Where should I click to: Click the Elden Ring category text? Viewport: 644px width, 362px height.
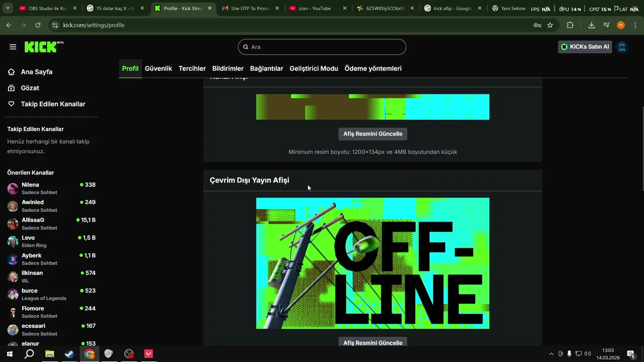point(34,245)
